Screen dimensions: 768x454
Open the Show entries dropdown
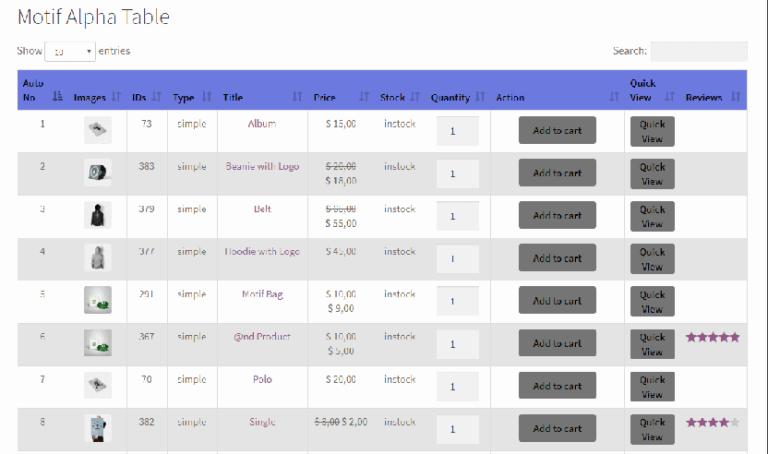click(x=70, y=51)
